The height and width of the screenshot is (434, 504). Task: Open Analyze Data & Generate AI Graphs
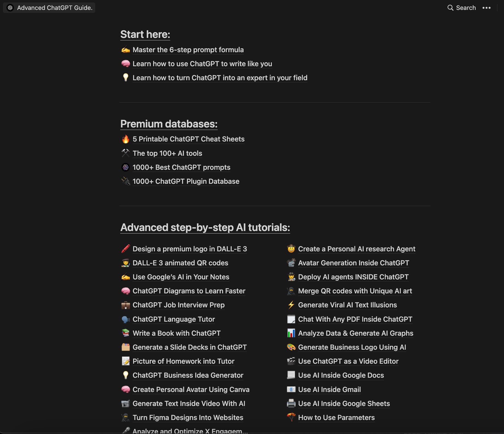tap(355, 333)
